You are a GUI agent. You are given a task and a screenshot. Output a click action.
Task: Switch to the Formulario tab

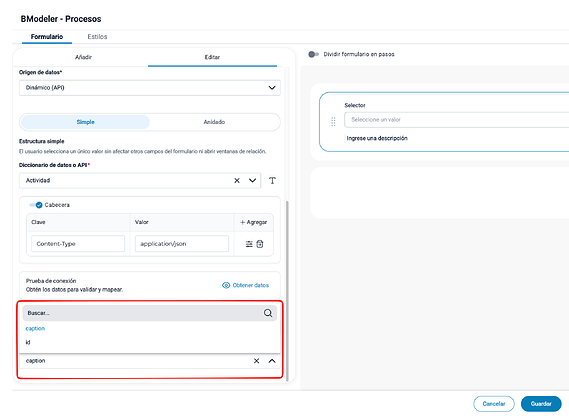click(47, 37)
